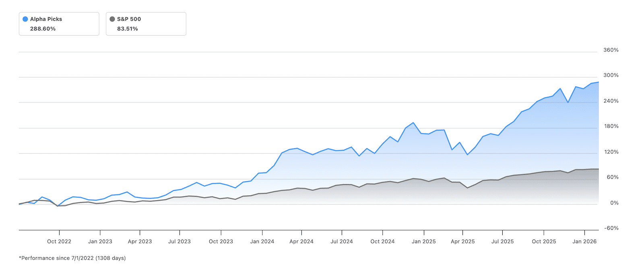
Task: Click the 288.60% Alpha Picks return value
Action: (x=43, y=29)
